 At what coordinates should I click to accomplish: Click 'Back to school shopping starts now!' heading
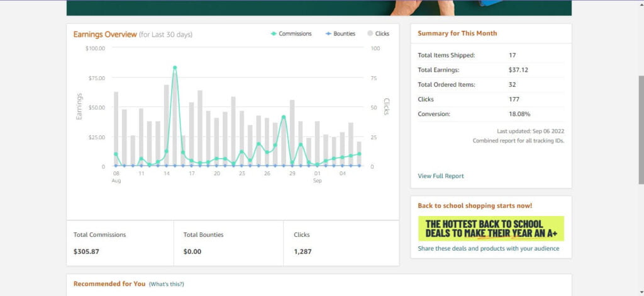point(475,205)
